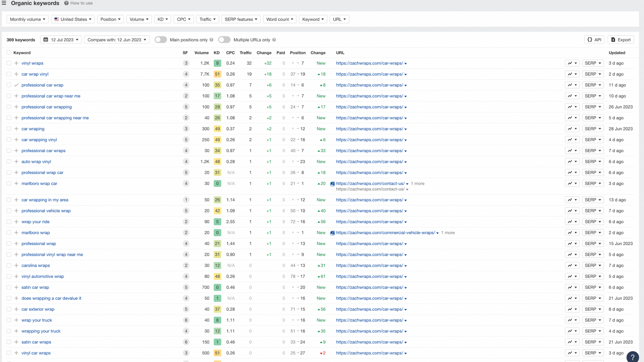The width and height of the screenshot is (644, 362).
Task: Add car wrap vinyl with plus icon
Action: (x=16, y=74)
